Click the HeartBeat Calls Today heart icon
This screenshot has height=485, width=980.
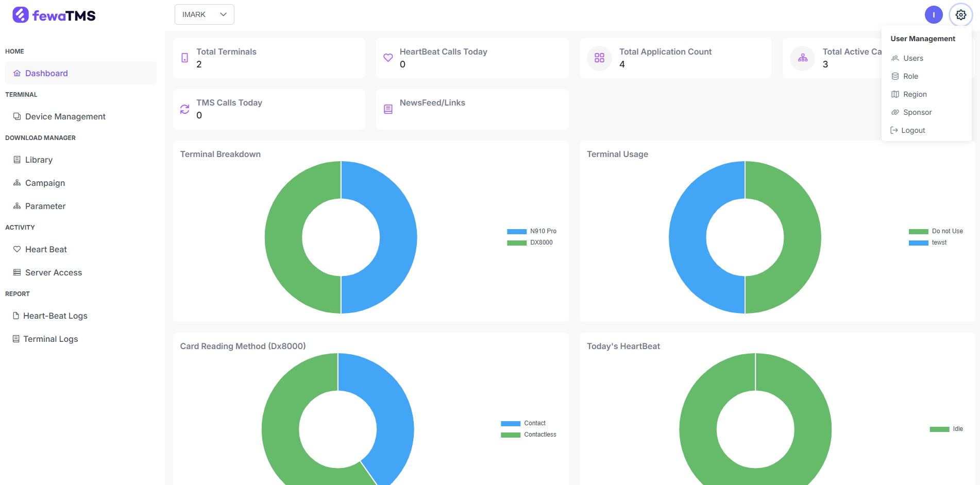tap(388, 58)
